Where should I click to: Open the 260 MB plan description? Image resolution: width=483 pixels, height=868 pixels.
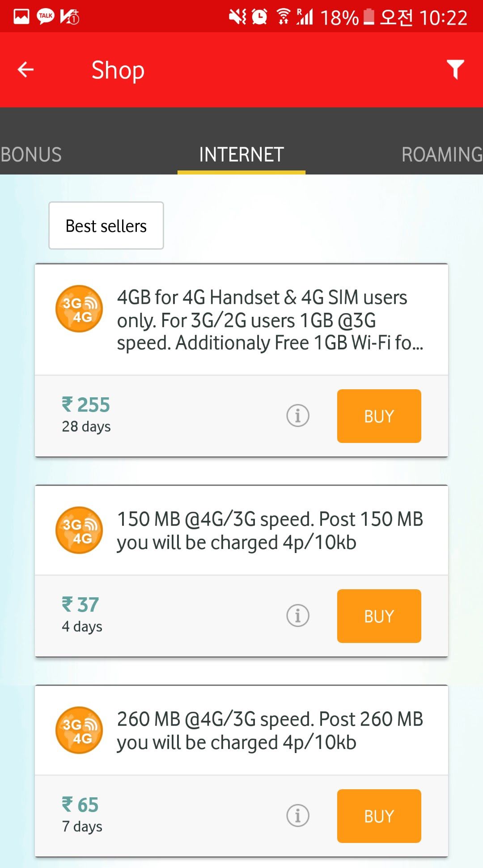tap(270, 731)
